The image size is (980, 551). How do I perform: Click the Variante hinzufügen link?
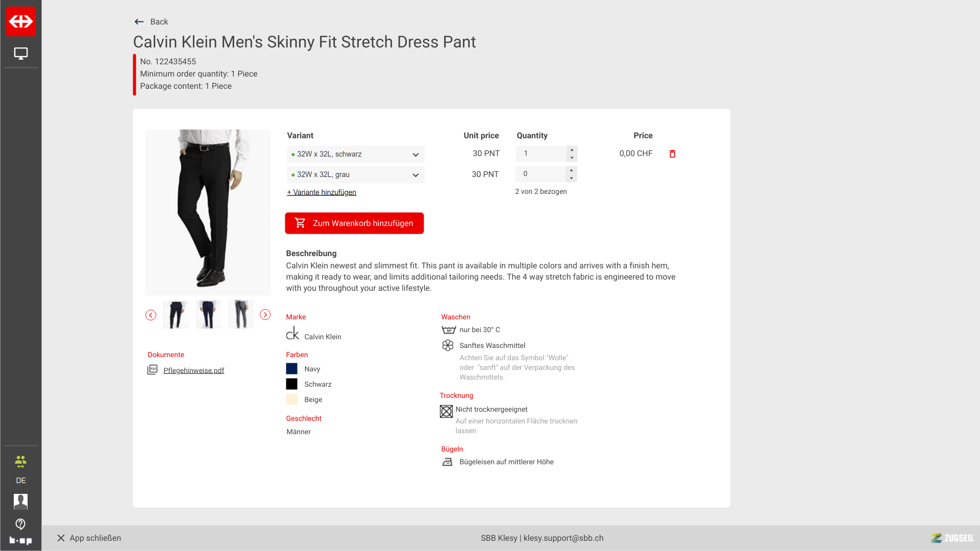(x=322, y=192)
